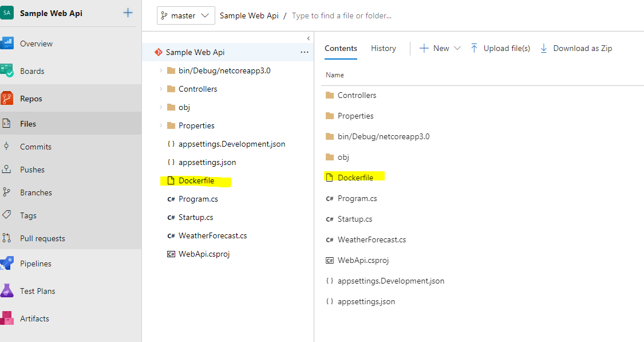Viewport: 644px width, 342px height.
Task: Click the Tags icon under Repos
Action: 6,215
